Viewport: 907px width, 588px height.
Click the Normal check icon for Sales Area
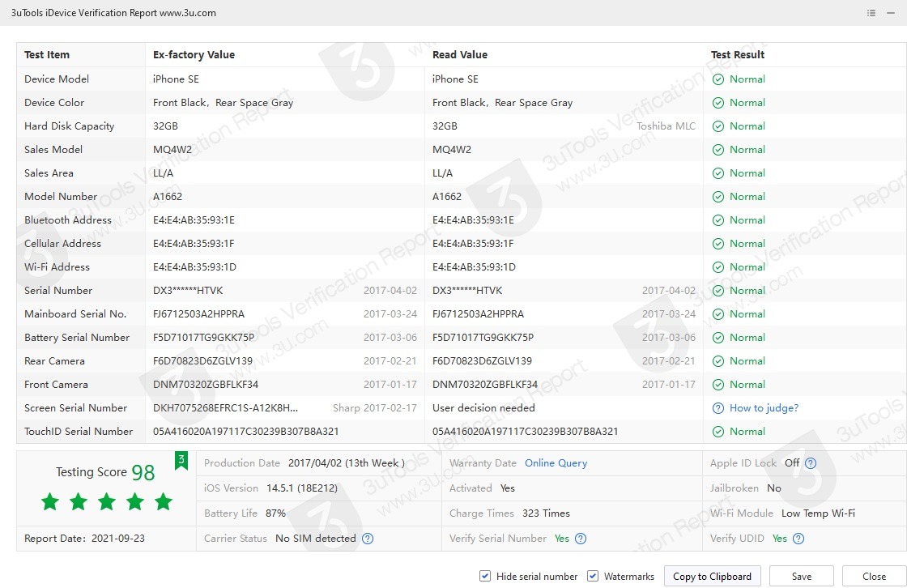pos(718,173)
